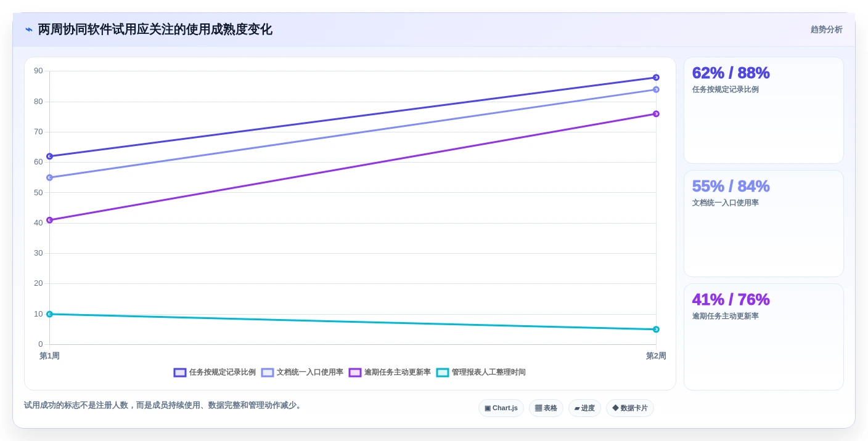This screenshot has width=868, height=441.
Task: Click the Chart.js tag chip
Action: tap(501, 408)
